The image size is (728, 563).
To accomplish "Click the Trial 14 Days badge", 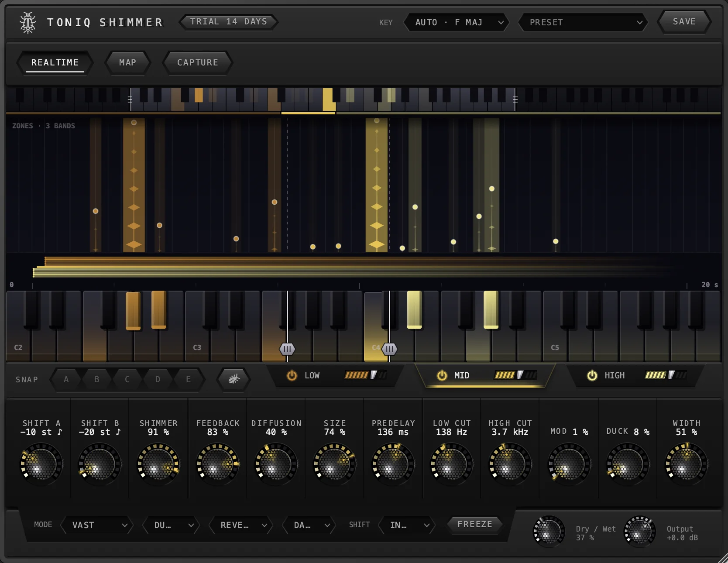I will (229, 22).
